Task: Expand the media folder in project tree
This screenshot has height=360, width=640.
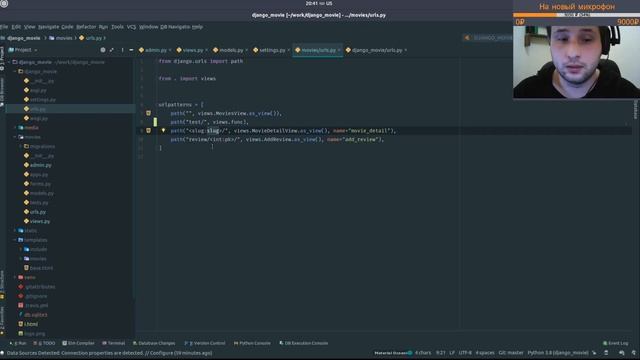Action: (x=16, y=128)
